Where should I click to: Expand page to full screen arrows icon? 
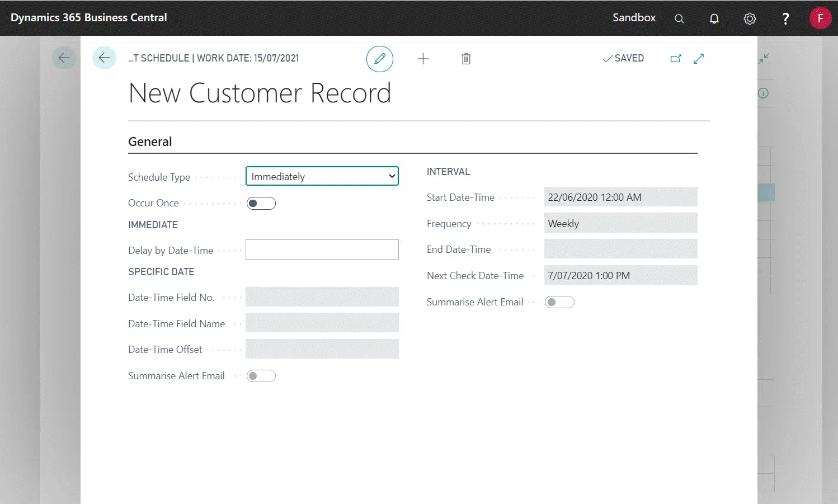(699, 59)
